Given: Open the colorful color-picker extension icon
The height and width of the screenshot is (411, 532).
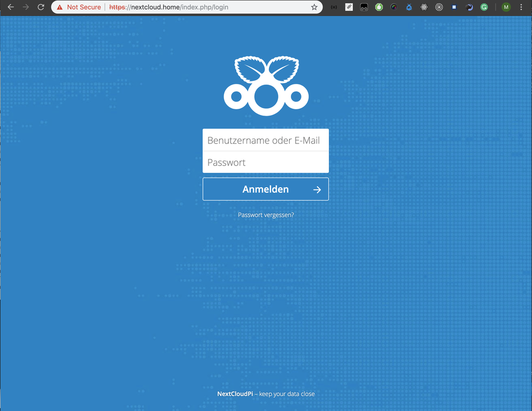Looking at the screenshot, I should pyautogui.click(x=394, y=7).
